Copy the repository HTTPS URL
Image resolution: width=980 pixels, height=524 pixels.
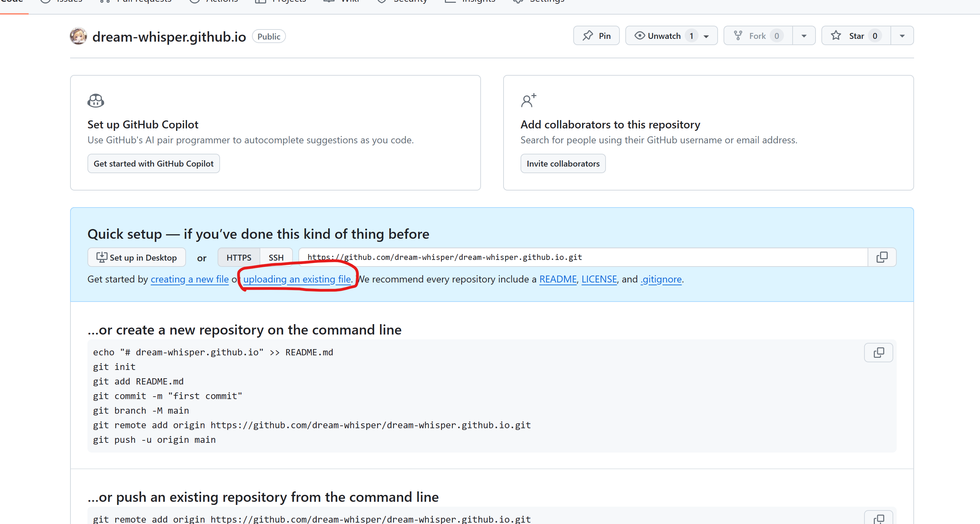pyautogui.click(x=881, y=257)
